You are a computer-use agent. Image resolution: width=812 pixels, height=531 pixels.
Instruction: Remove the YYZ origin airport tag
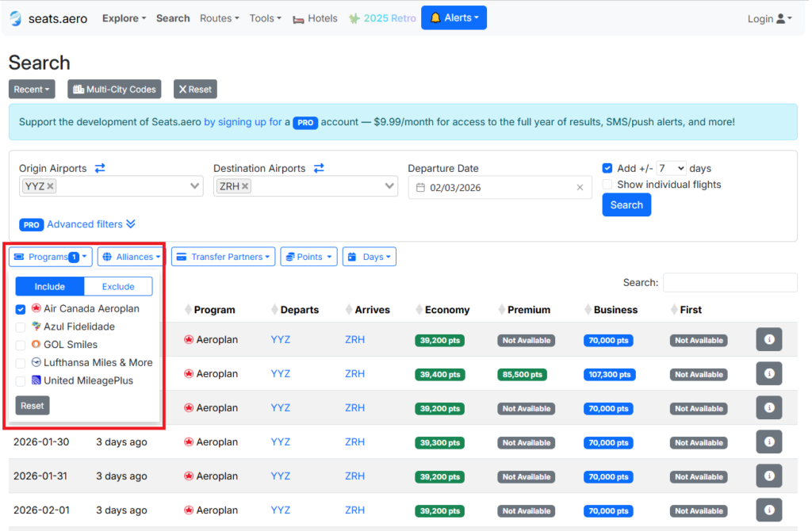coord(51,186)
